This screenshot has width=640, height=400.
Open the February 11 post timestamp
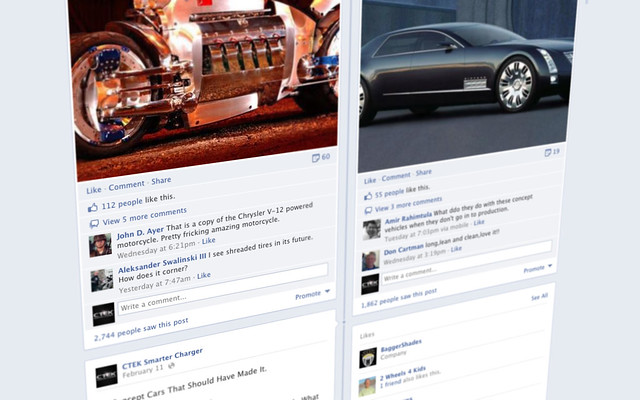143,371
